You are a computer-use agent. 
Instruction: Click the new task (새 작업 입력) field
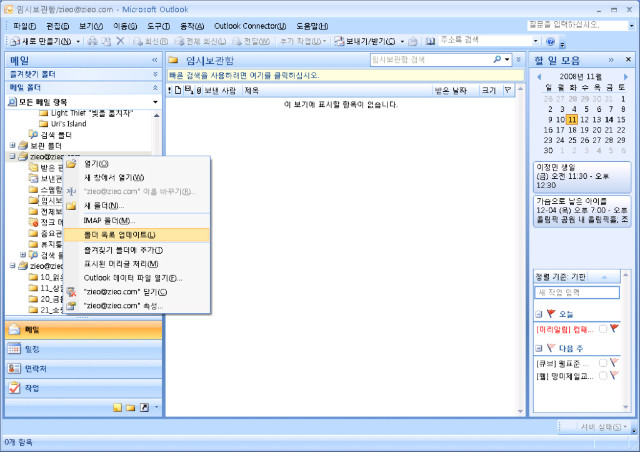pyautogui.click(x=577, y=292)
